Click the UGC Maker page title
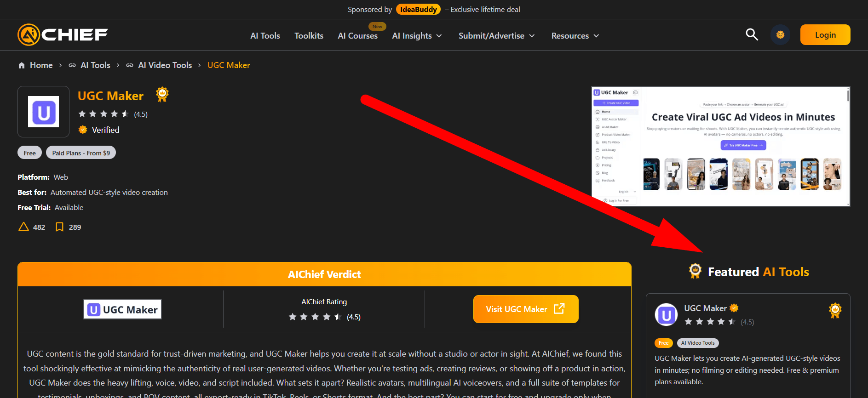The image size is (868, 398). pos(110,96)
